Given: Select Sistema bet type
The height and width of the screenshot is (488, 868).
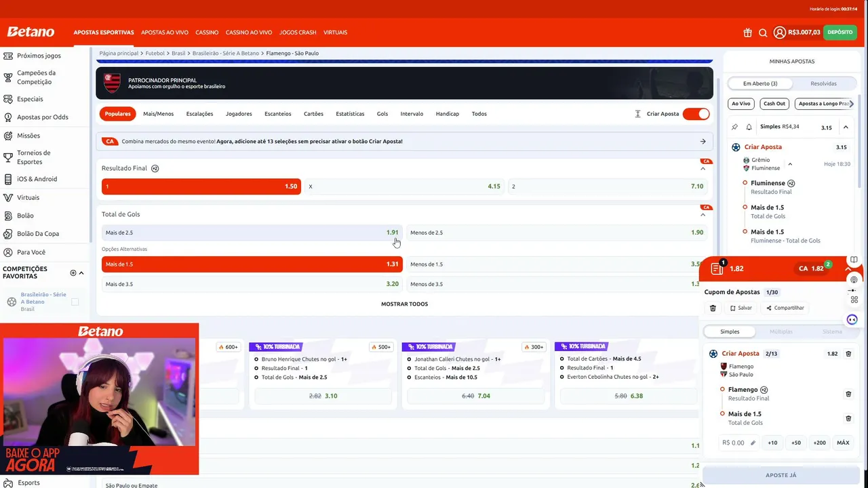Looking at the screenshot, I should point(832,331).
